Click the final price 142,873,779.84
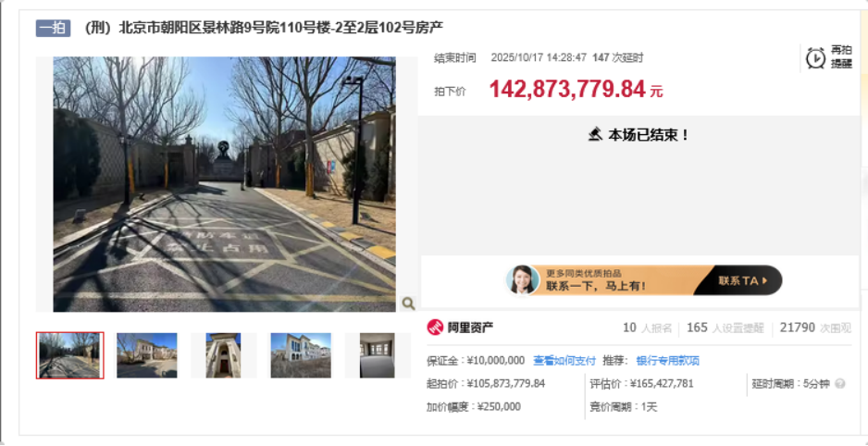Image resolution: width=868 pixels, height=446 pixels. click(x=567, y=89)
